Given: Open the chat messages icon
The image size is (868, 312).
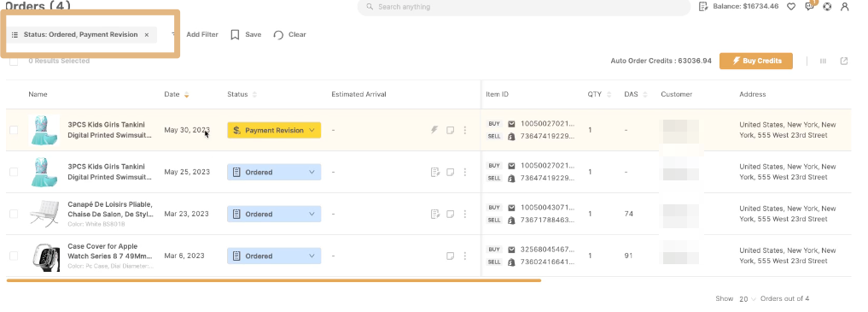Looking at the screenshot, I should pos(809,7).
